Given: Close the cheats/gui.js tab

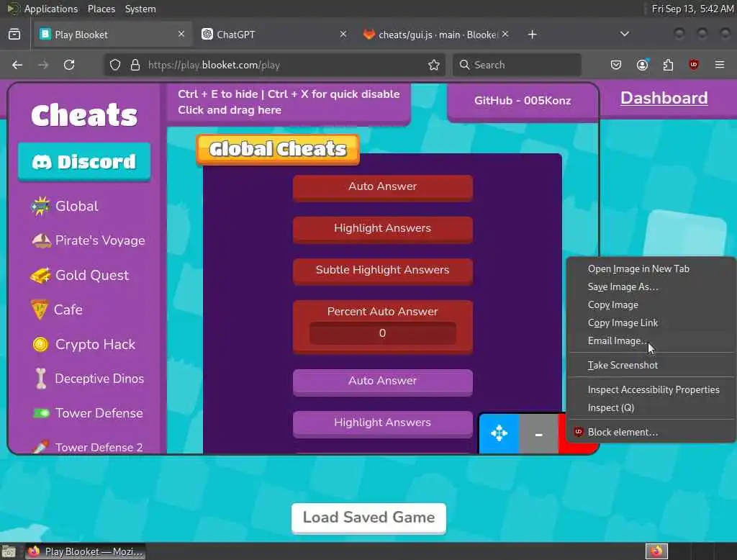Looking at the screenshot, I should 505,35.
